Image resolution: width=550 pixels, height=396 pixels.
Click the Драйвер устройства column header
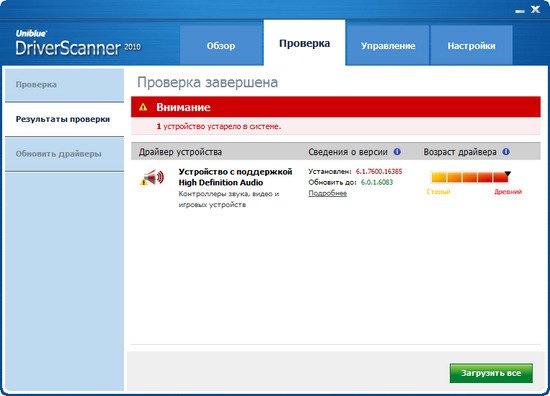pos(180,152)
